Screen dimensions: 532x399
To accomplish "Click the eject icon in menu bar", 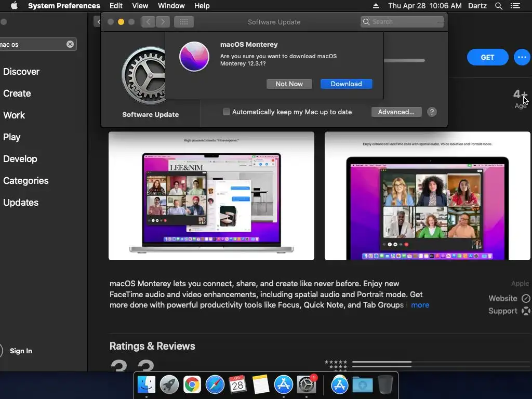I will (376, 6).
